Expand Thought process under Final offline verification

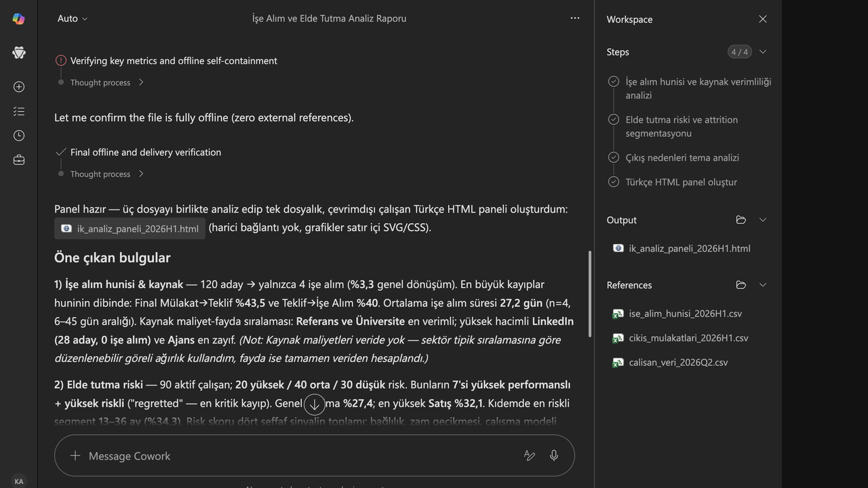[x=106, y=174]
